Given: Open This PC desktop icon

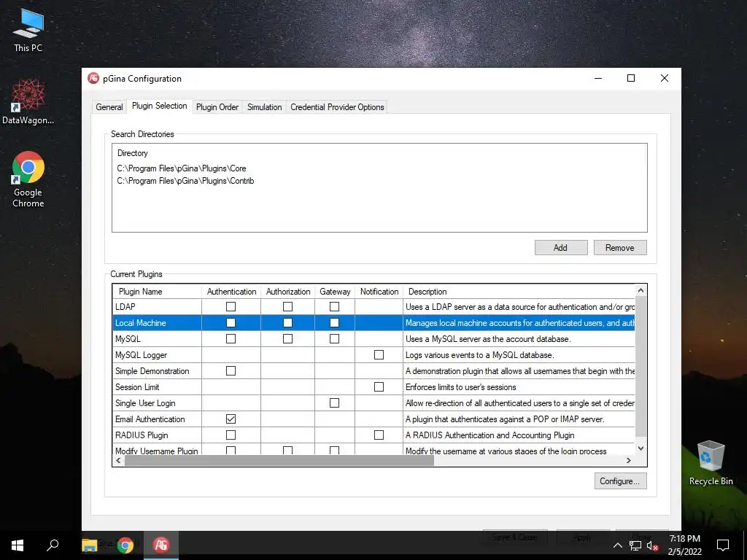Looking at the screenshot, I should point(28,30).
